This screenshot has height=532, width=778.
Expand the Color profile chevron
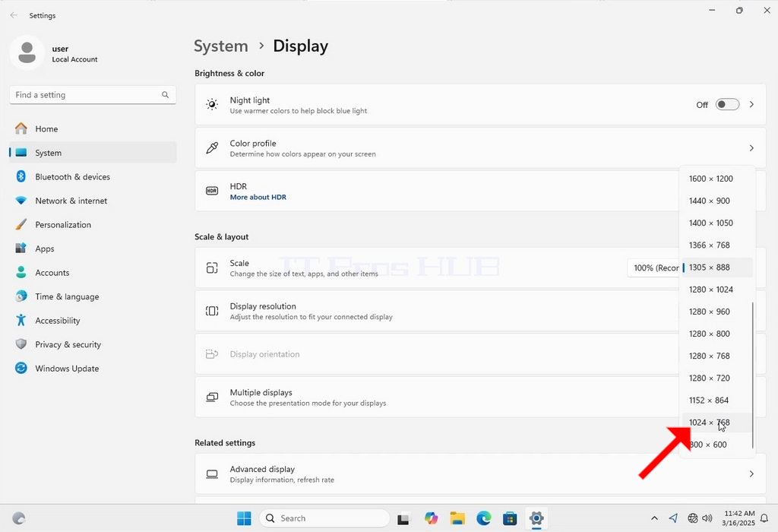[751, 148]
